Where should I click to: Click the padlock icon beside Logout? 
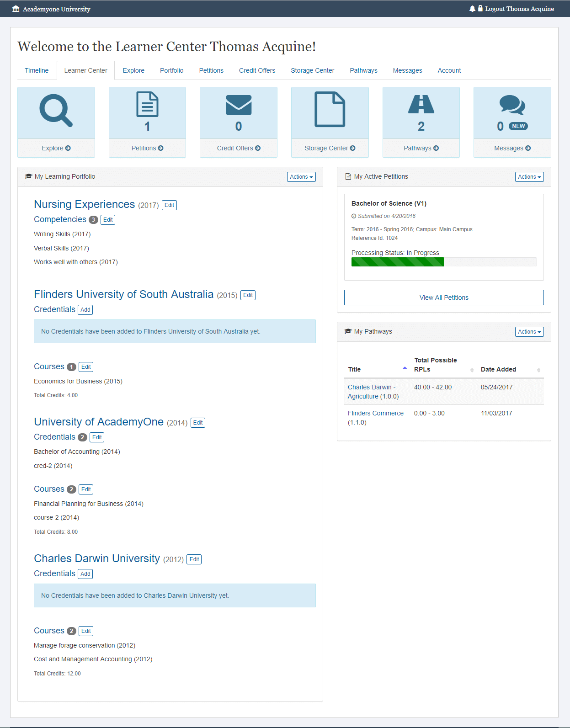click(x=480, y=8)
